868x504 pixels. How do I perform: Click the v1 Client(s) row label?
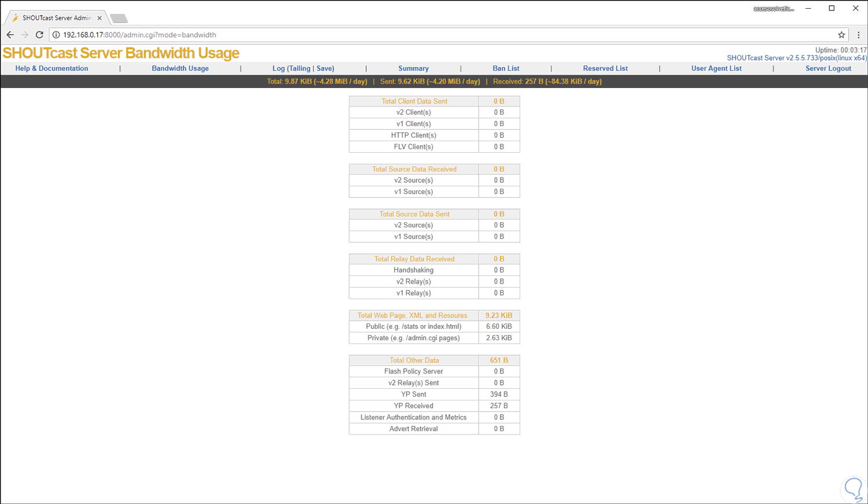pos(414,124)
